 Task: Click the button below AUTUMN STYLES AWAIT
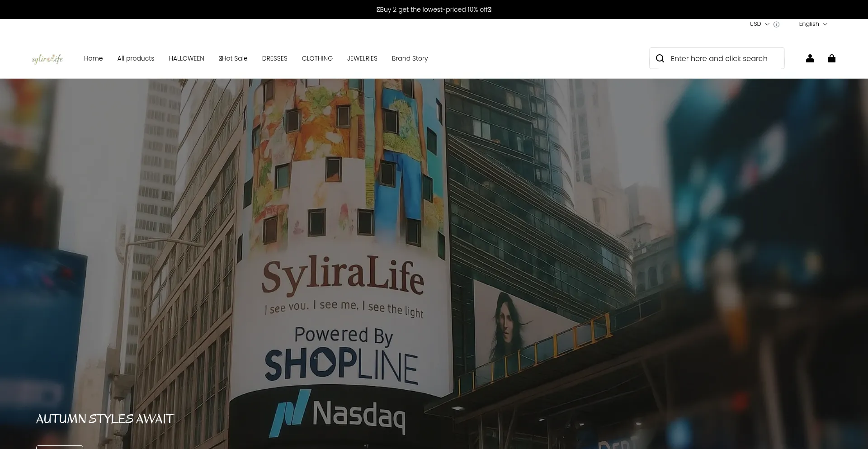pyautogui.click(x=59, y=447)
